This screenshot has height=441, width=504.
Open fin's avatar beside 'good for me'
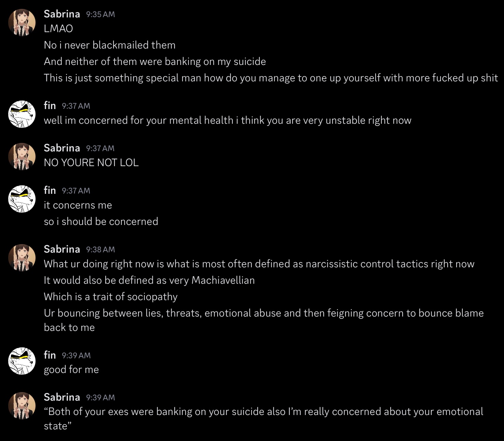click(22, 361)
